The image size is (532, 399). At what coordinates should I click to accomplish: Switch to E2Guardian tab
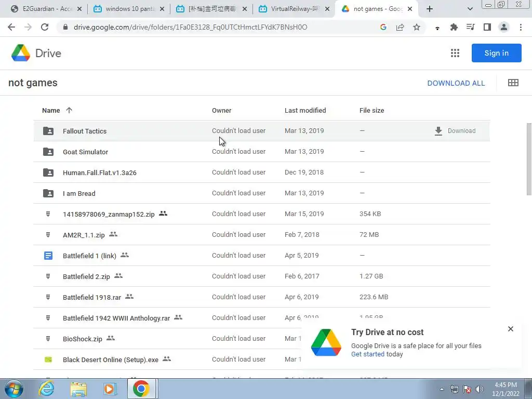pos(46,9)
